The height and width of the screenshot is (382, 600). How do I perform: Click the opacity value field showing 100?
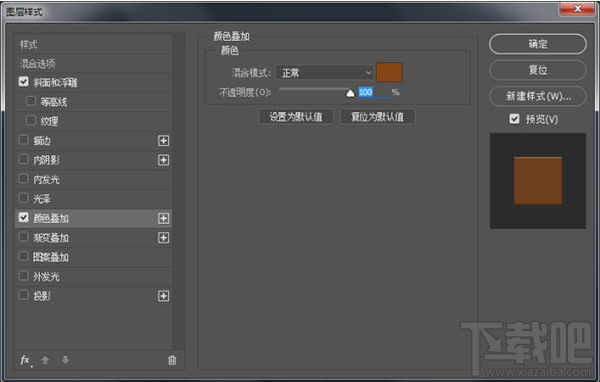(x=374, y=92)
